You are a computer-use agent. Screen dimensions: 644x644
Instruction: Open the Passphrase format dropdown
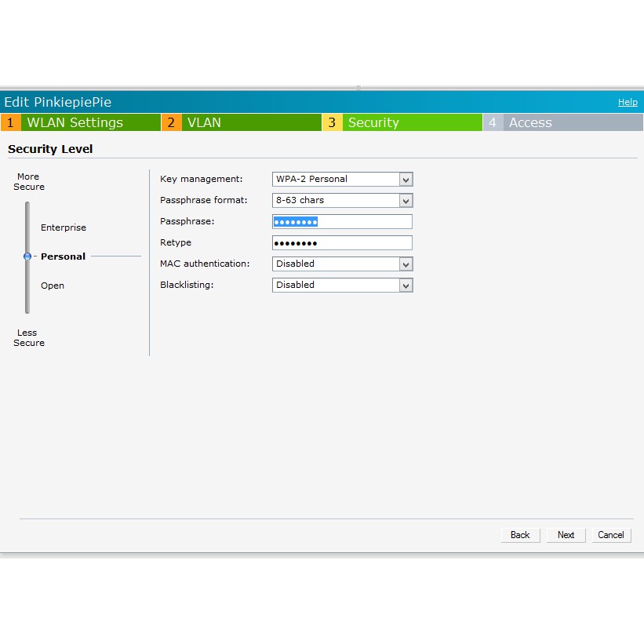[342, 200]
